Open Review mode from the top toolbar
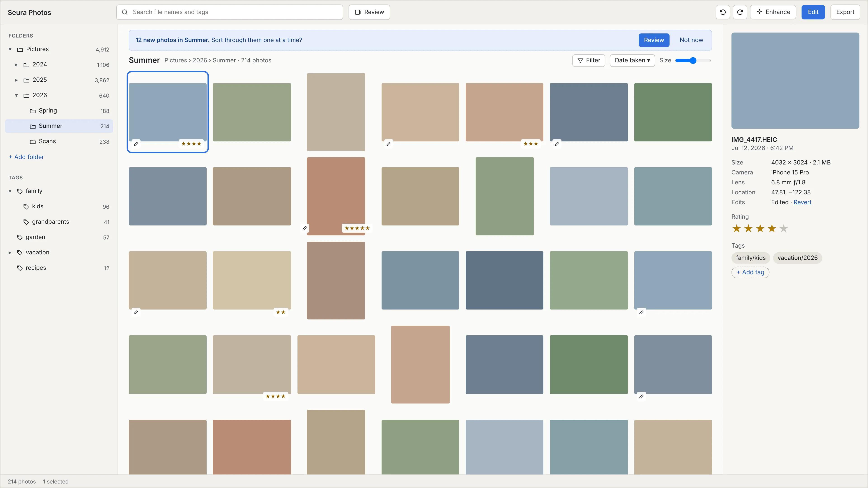 pyautogui.click(x=369, y=12)
